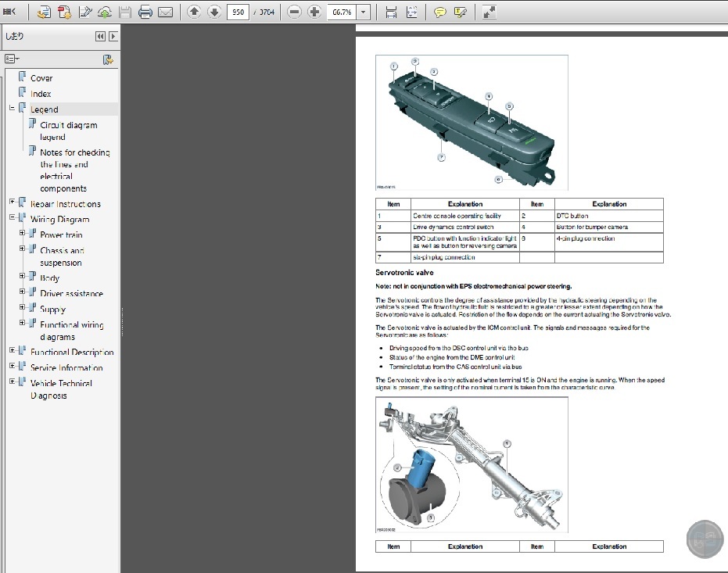Click the Create PDF toolbar icon
The image size is (728, 573).
pyautogui.click(x=44, y=12)
